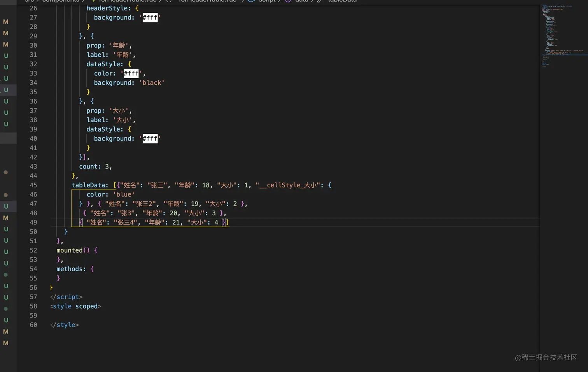
Task: Click gutter line number 45
Action: (x=33, y=185)
